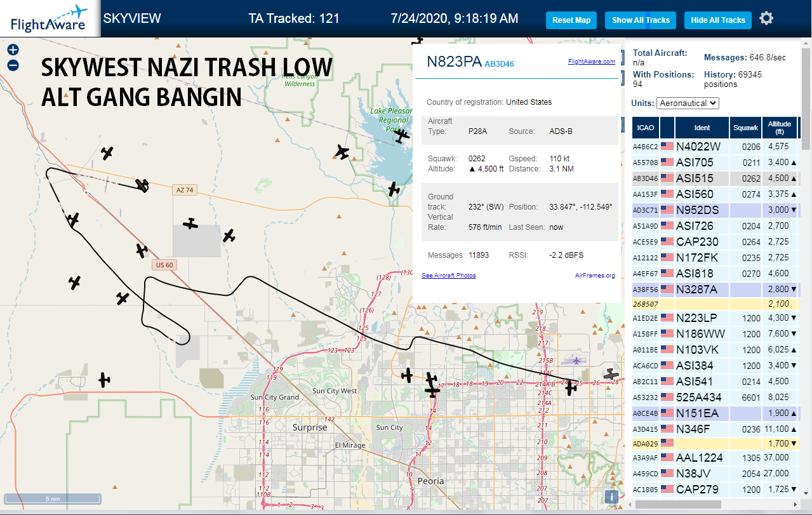Viewport: 812px width, 515px height.
Task: Select the N186WW row
Action: (715, 334)
